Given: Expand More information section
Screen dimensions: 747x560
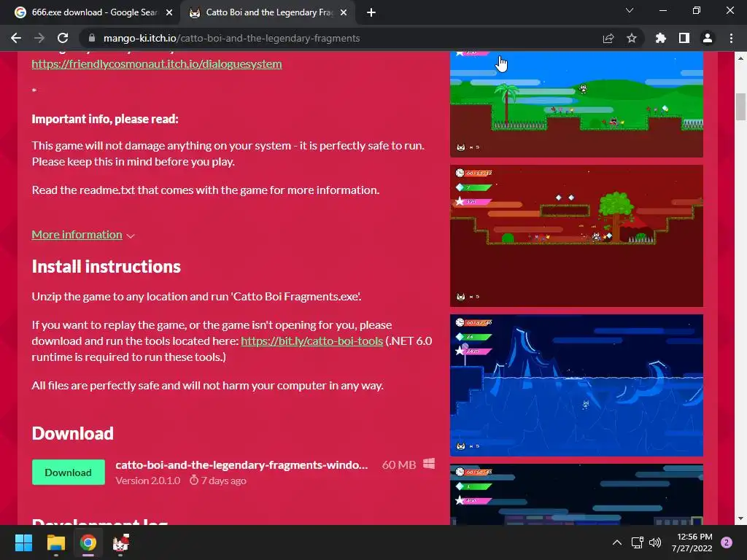Looking at the screenshot, I should (x=83, y=235).
